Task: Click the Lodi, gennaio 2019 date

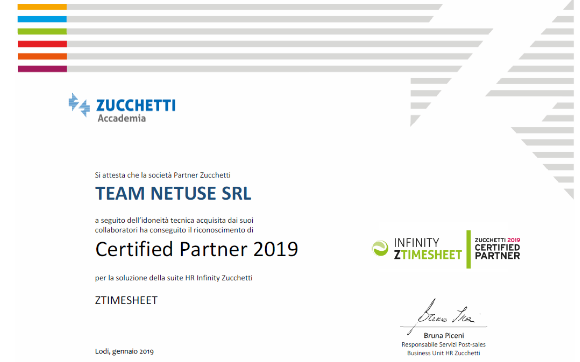Action: point(124,351)
